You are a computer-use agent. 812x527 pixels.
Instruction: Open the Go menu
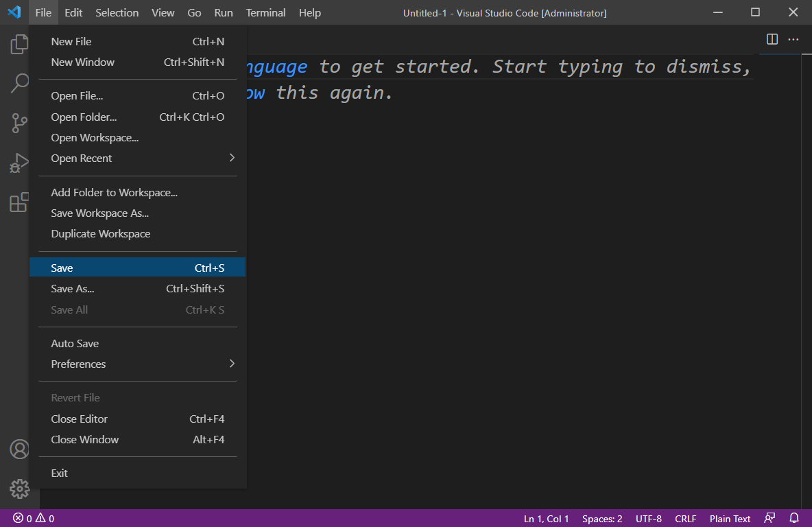pos(194,12)
